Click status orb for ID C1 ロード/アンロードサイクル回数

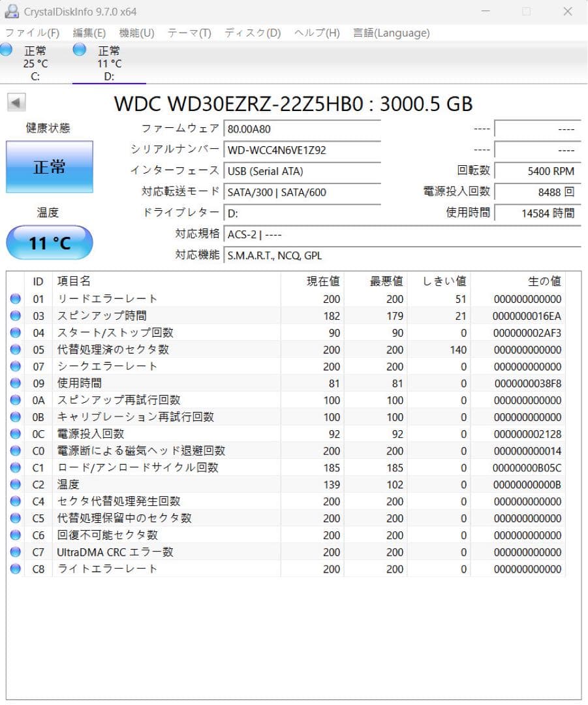(15, 467)
